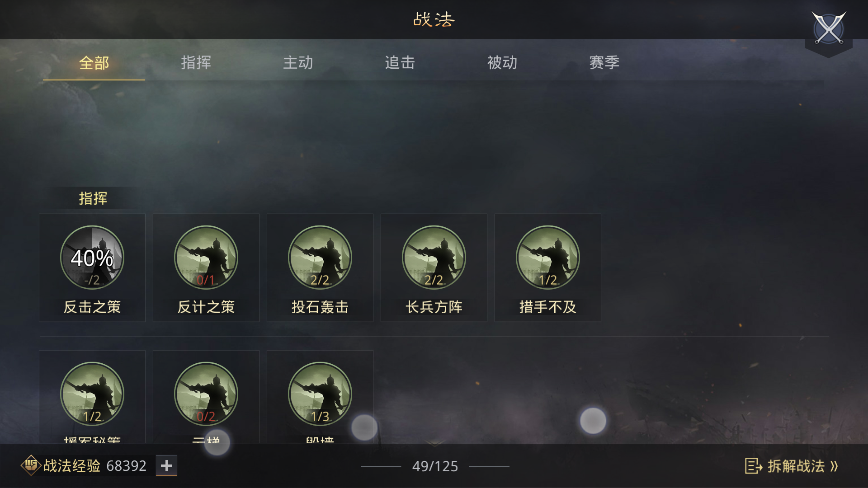Screen dimensions: 868x488
Task: Switch to the 主动 tab
Action: click(x=298, y=63)
